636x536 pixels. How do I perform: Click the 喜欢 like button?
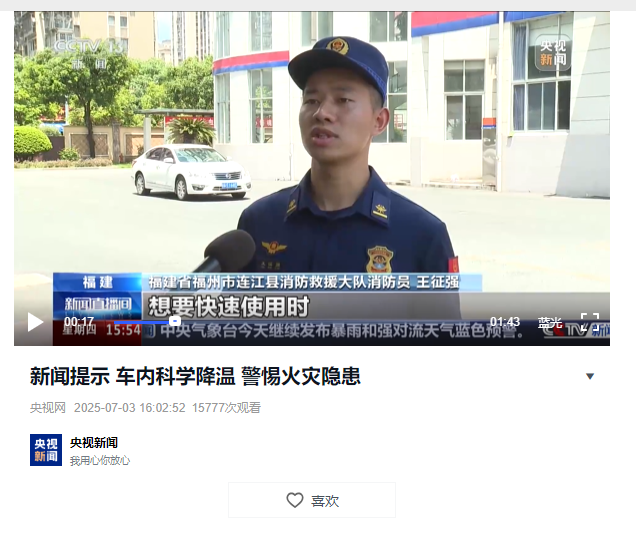pyautogui.click(x=312, y=500)
